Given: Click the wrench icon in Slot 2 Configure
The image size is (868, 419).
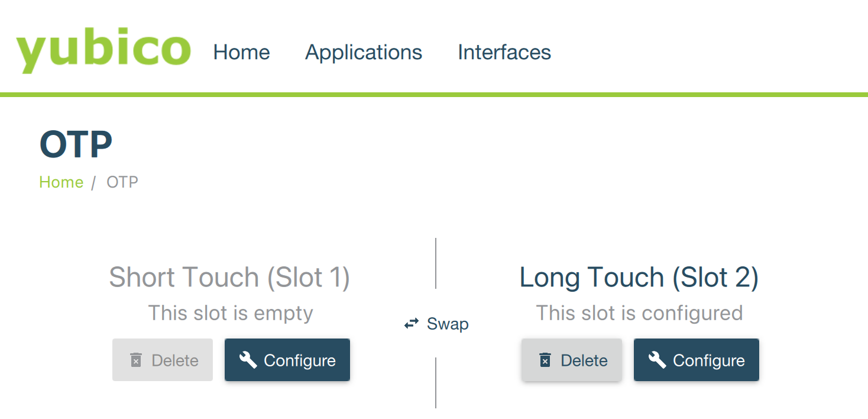Looking at the screenshot, I should pyautogui.click(x=657, y=360).
